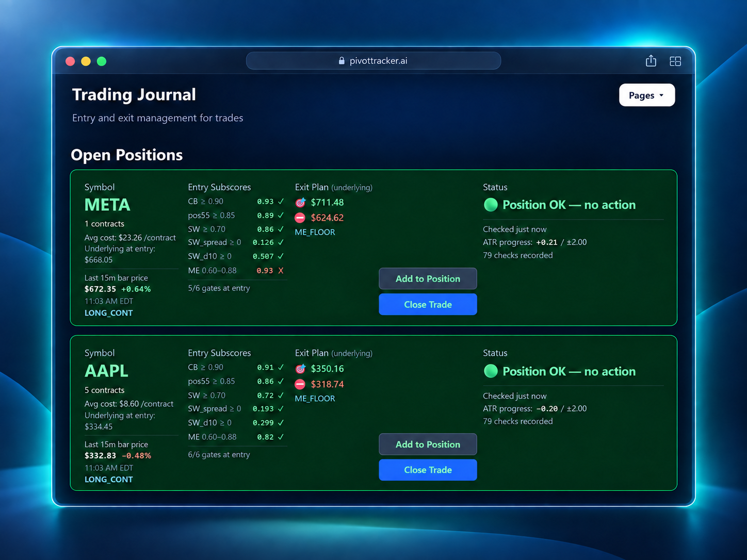Click the yellow minimize window button
This screenshot has height=560, width=747.
click(86, 61)
